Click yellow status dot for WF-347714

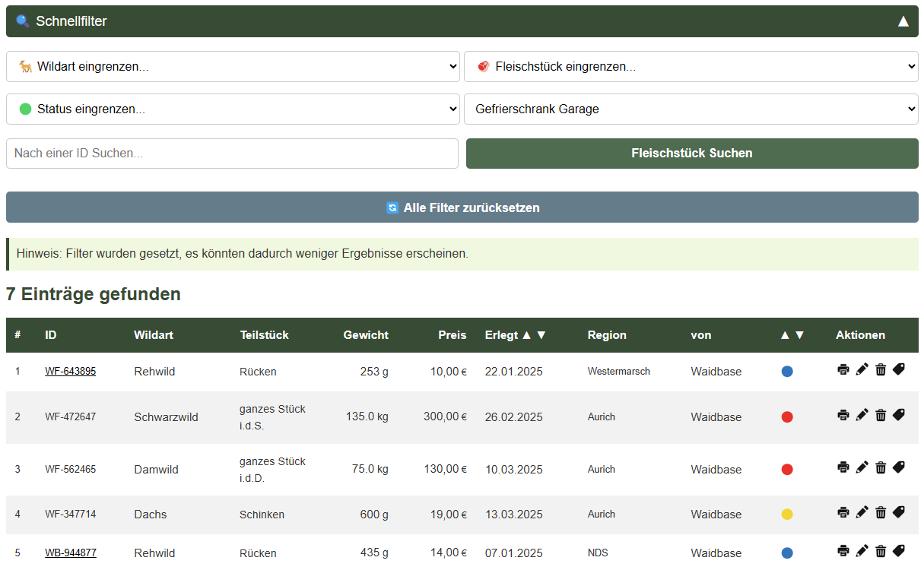click(787, 515)
